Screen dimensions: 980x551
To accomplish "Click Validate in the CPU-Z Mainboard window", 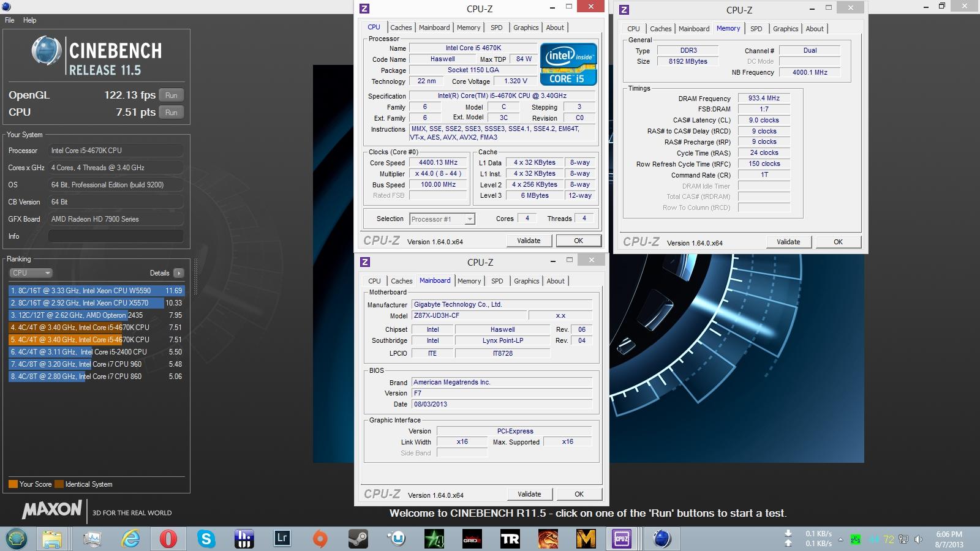I will coord(529,494).
